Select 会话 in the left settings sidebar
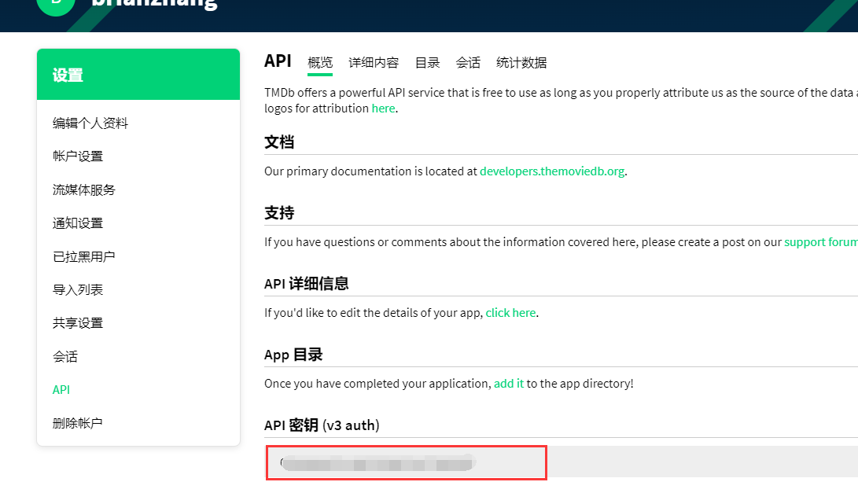The width and height of the screenshot is (858, 504). click(65, 357)
